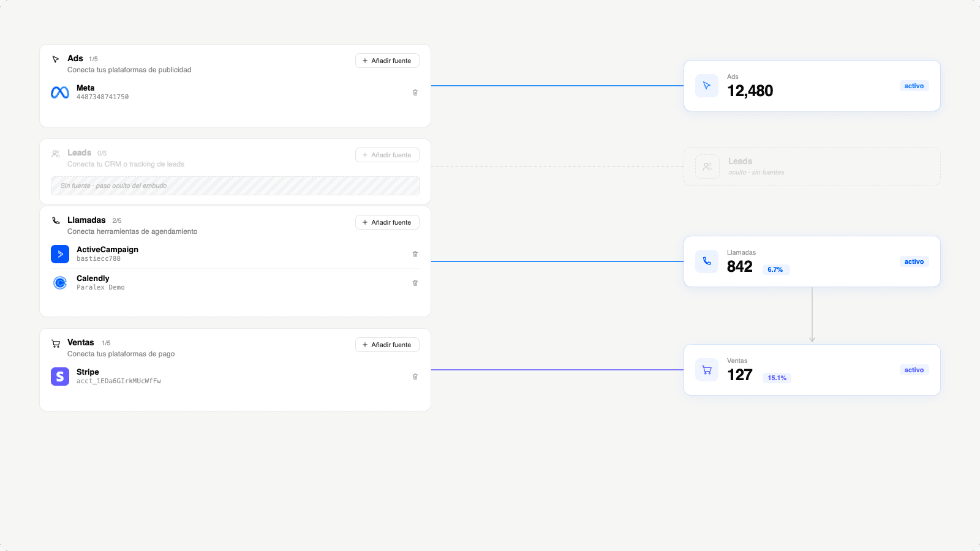Remove the Stripe payment source
Screen dimensions: 980x551
point(415,377)
